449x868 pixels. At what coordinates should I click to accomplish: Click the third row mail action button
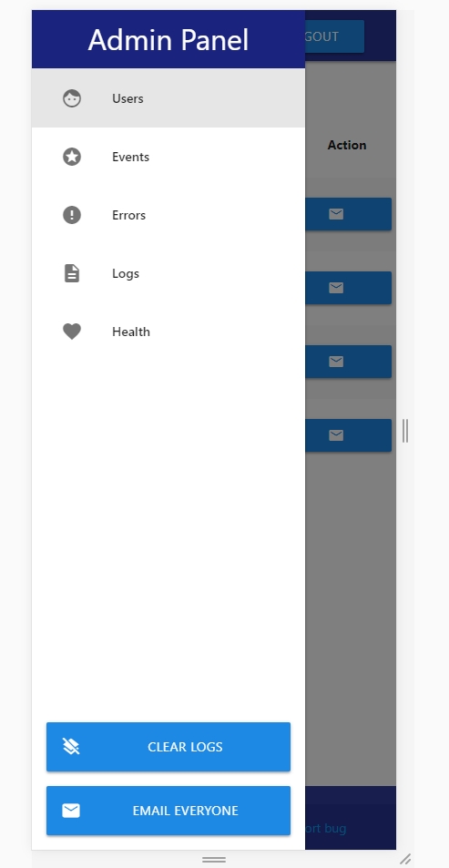(348, 362)
